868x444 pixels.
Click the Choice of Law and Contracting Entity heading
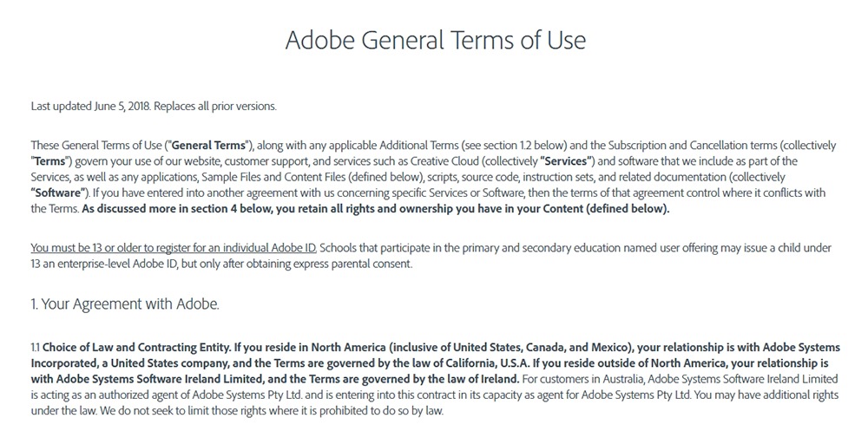[x=136, y=348]
